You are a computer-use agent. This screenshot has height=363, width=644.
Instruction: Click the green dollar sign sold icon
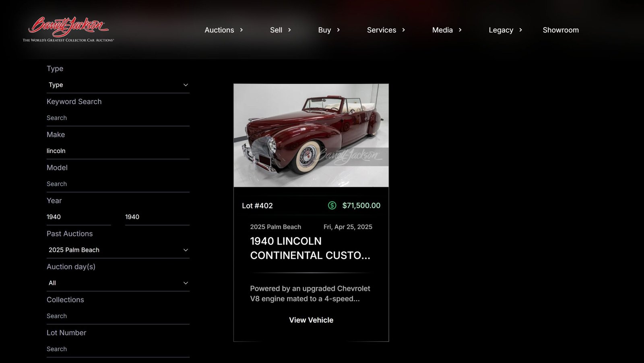click(x=332, y=205)
